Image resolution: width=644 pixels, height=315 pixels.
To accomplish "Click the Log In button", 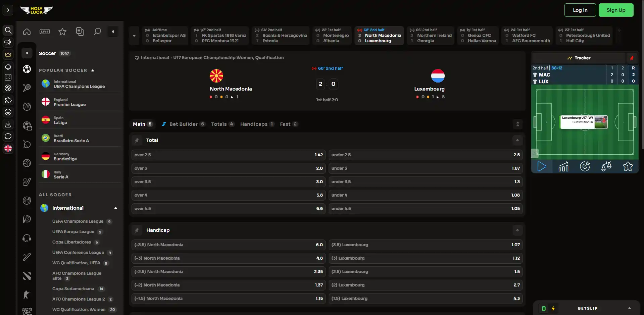I will coord(580,10).
